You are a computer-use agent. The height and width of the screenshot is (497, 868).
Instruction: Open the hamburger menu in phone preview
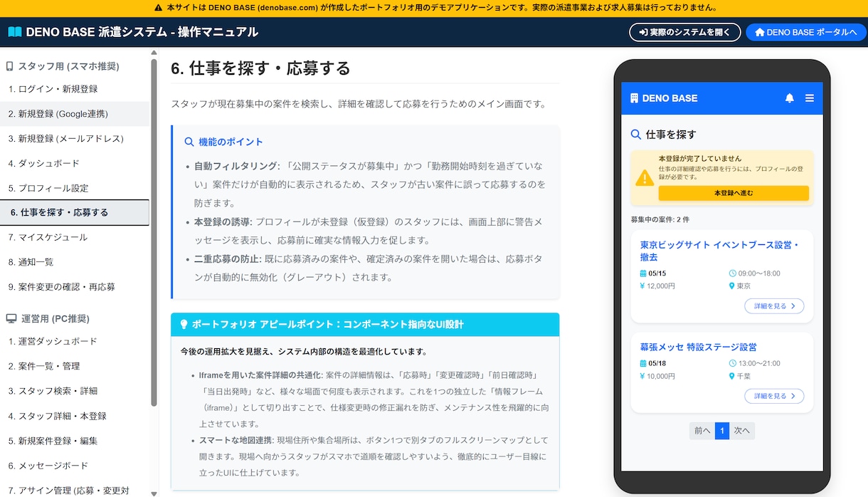(809, 98)
